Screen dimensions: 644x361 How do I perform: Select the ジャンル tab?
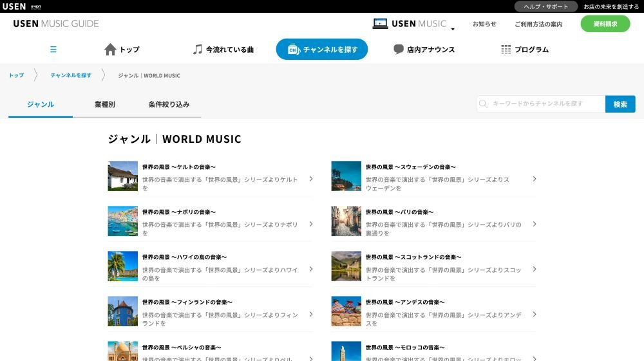click(41, 104)
